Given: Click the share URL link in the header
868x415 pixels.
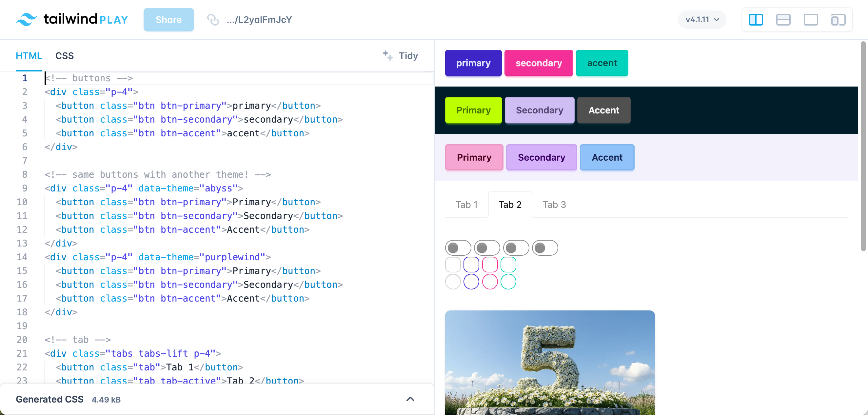Looking at the screenshot, I should click(259, 20).
